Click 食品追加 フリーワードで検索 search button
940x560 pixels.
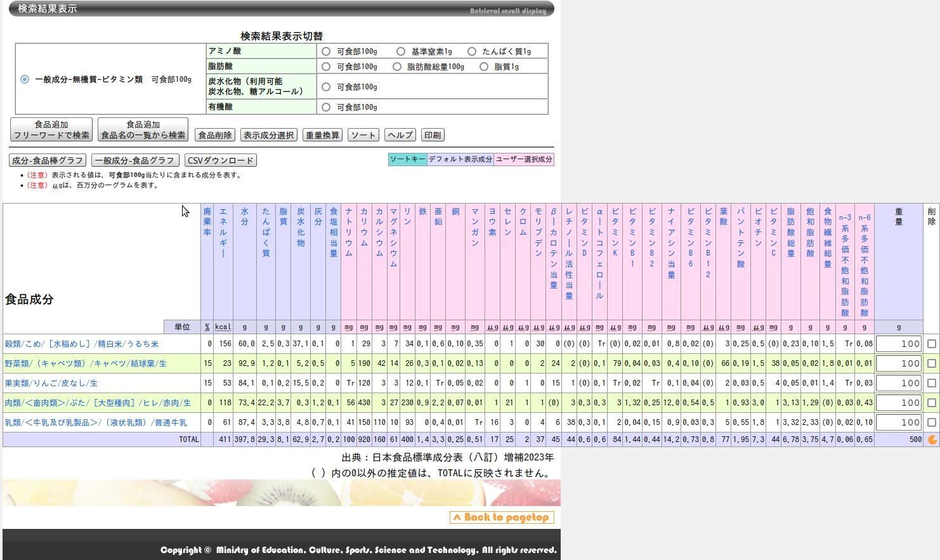pos(51,129)
